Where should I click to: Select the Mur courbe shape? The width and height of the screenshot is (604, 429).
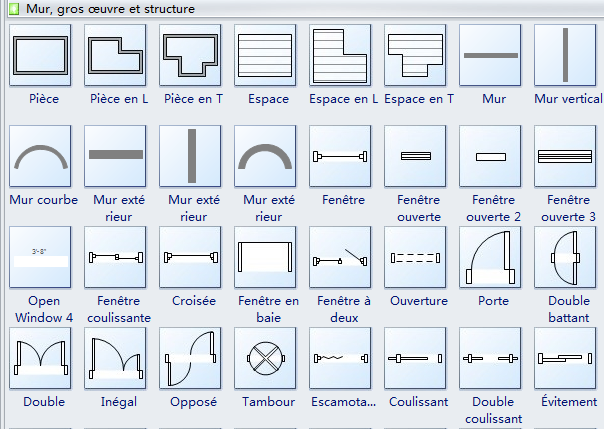(40, 156)
